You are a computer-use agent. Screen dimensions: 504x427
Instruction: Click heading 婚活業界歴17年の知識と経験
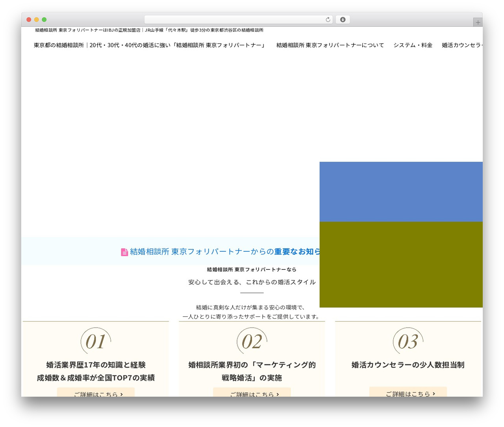point(96,365)
